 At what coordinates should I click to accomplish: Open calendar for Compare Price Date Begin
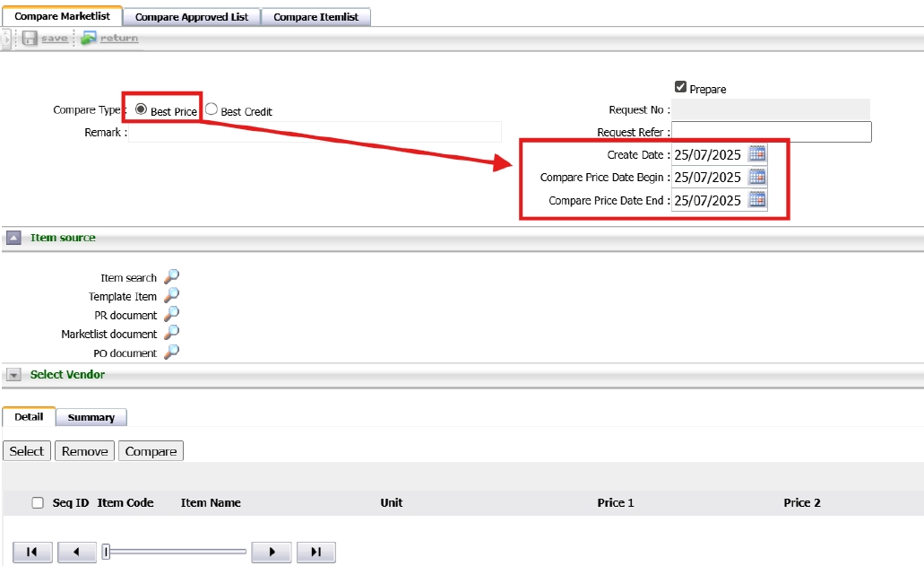click(757, 178)
